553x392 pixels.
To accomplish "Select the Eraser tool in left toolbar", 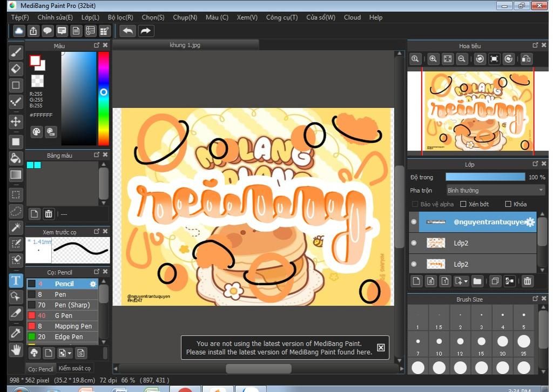I will 16,69.
